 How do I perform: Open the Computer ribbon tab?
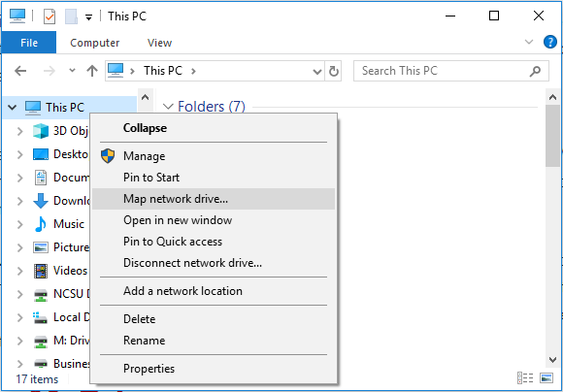pyautogui.click(x=95, y=43)
